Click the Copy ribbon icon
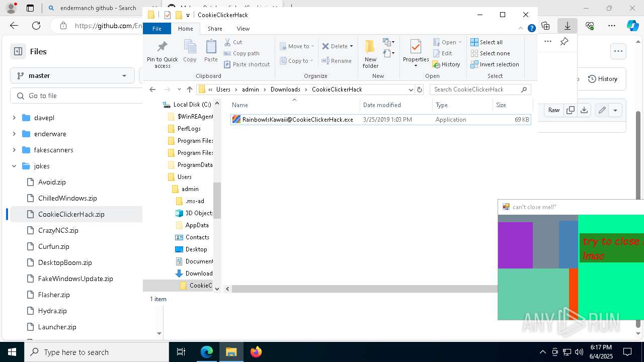Viewport: 644px width, 362px height. pos(190,51)
